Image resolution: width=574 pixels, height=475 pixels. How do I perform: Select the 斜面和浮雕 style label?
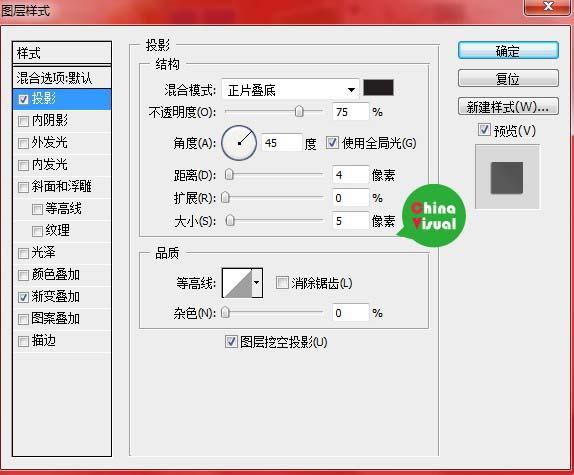click(x=62, y=187)
